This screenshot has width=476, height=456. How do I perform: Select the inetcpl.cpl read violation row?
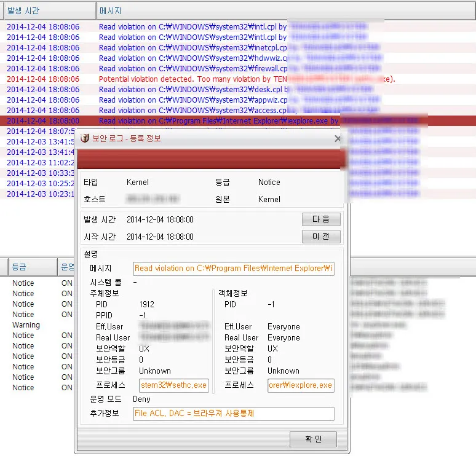point(184,48)
